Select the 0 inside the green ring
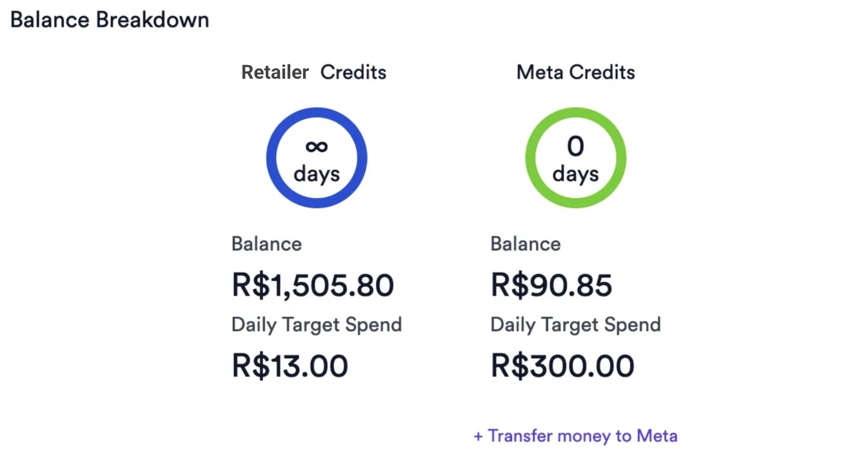This screenshot has width=868, height=462. pos(575,146)
